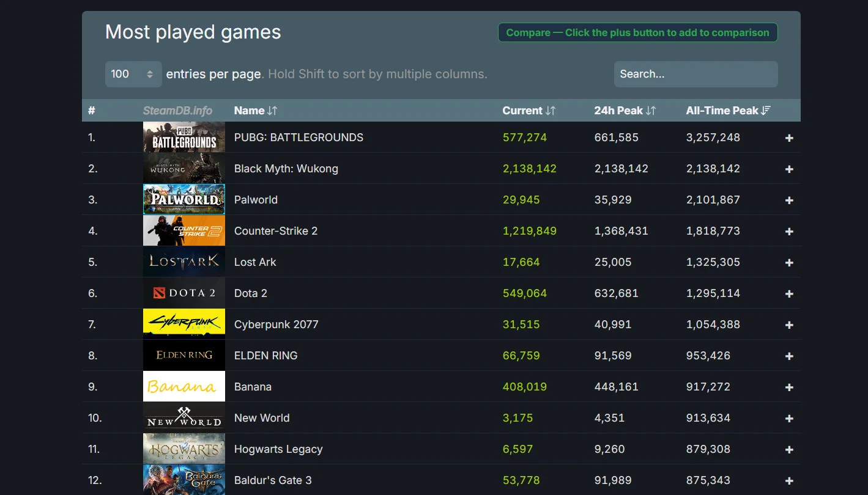
Task: Open Cyberpunk 2077 name link
Action: (276, 324)
